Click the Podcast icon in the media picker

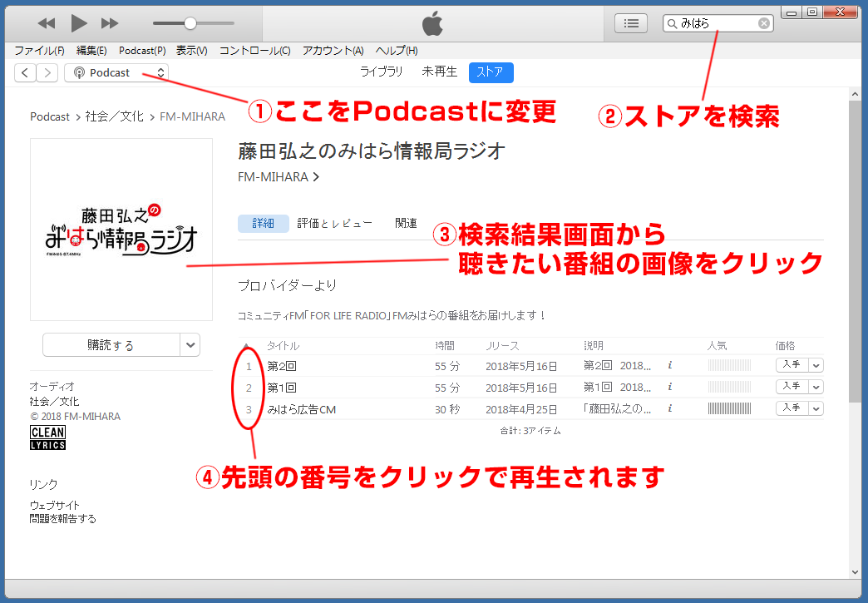pos(78,72)
